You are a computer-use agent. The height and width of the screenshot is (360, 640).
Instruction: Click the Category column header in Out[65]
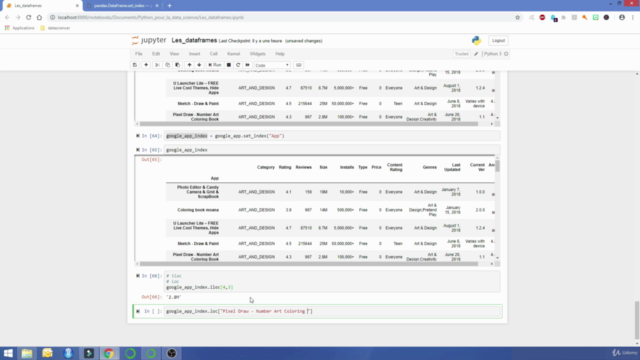[266, 167]
